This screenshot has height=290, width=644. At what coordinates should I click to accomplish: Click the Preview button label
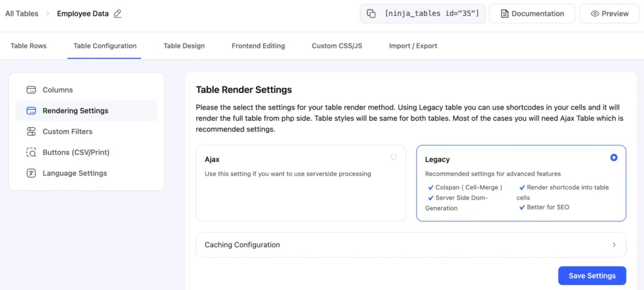coord(615,14)
